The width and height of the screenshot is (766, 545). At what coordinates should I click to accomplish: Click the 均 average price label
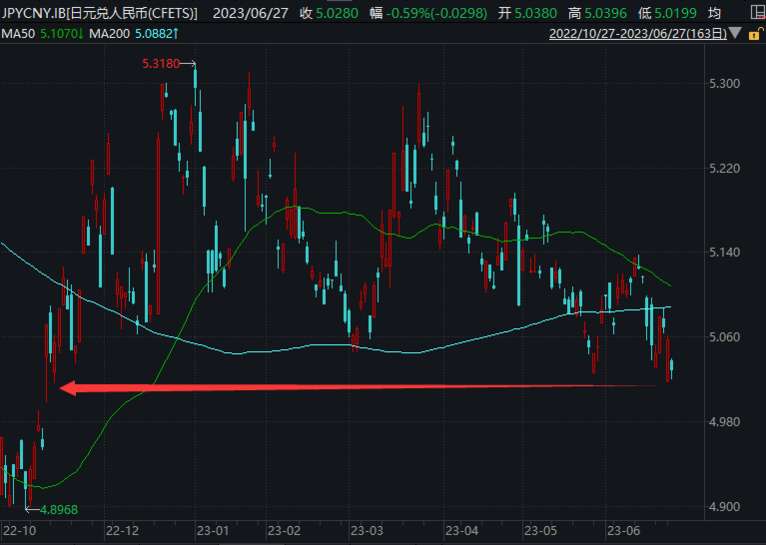point(713,13)
